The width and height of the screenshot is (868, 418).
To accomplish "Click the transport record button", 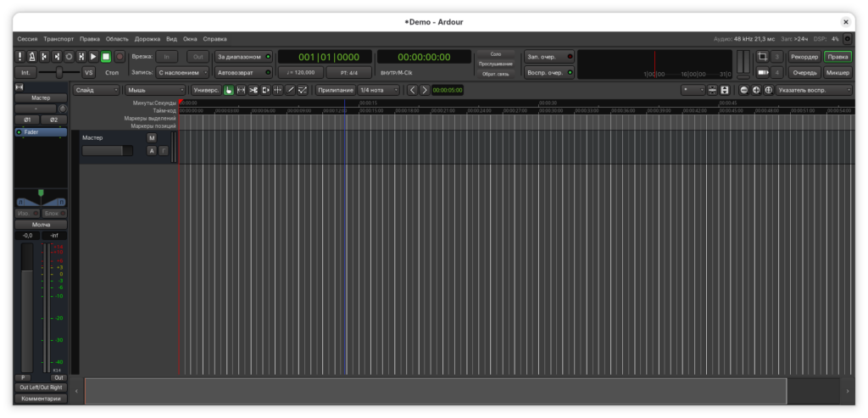I will click(x=119, y=57).
